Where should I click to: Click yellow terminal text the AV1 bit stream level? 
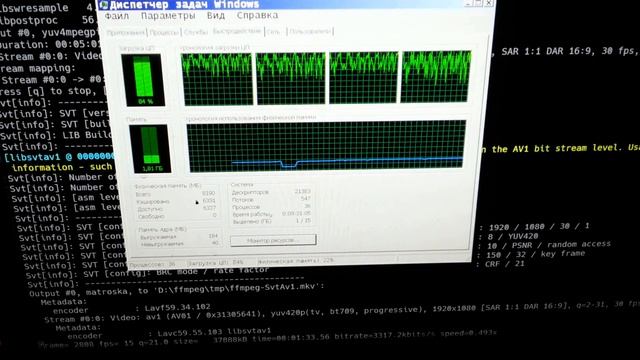tap(556, 149)
